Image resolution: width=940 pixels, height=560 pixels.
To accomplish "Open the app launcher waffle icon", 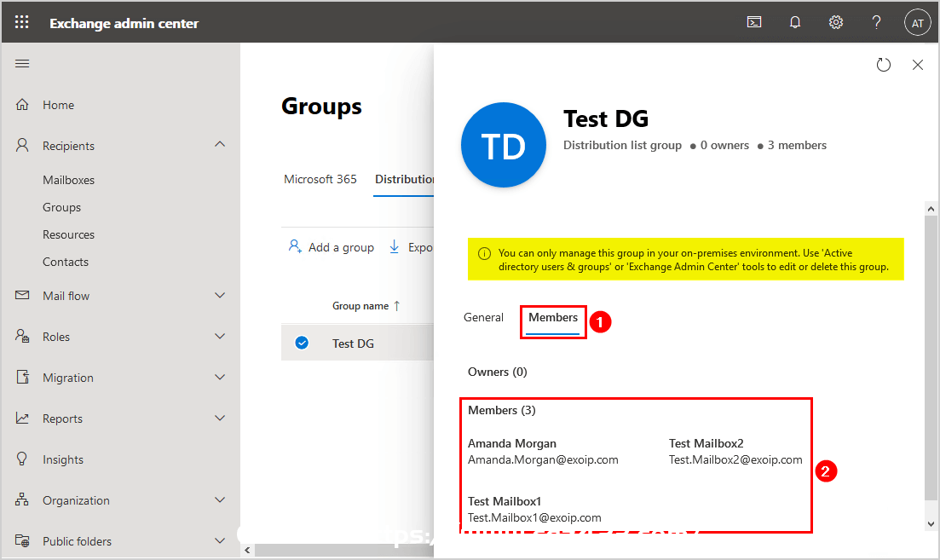I will pyautogui.click(x=21, y=22).
